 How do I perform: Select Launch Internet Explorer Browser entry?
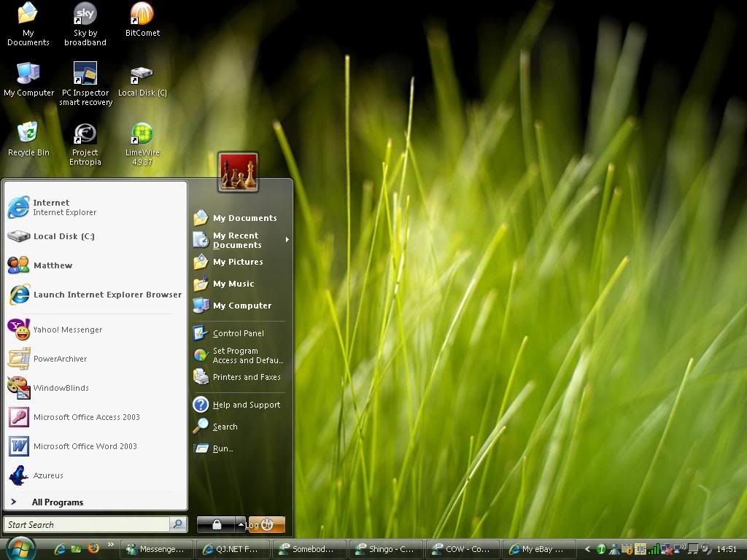coord(96,295)
